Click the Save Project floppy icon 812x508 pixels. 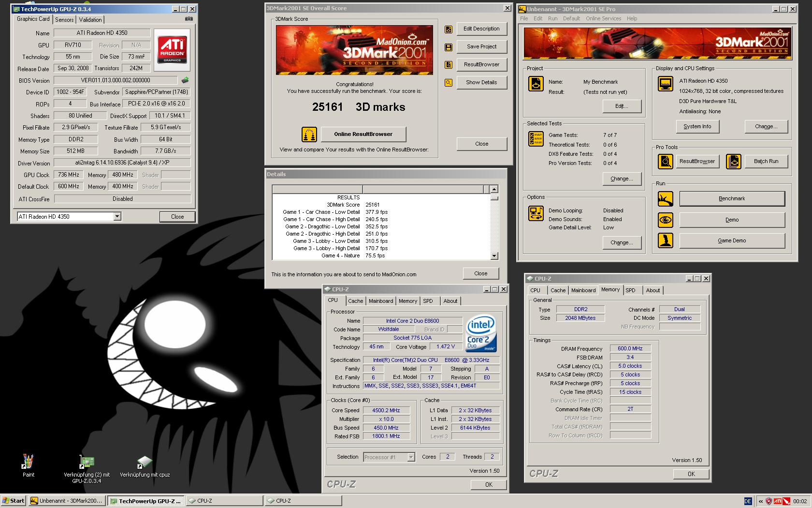coord(449,47)
